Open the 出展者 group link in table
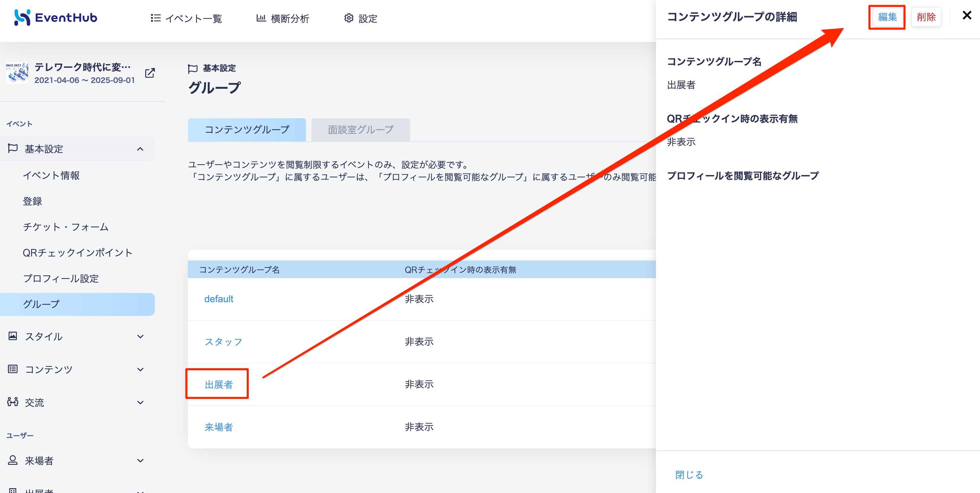The width and height of the screenshot is (980, 493). (219, 385)
